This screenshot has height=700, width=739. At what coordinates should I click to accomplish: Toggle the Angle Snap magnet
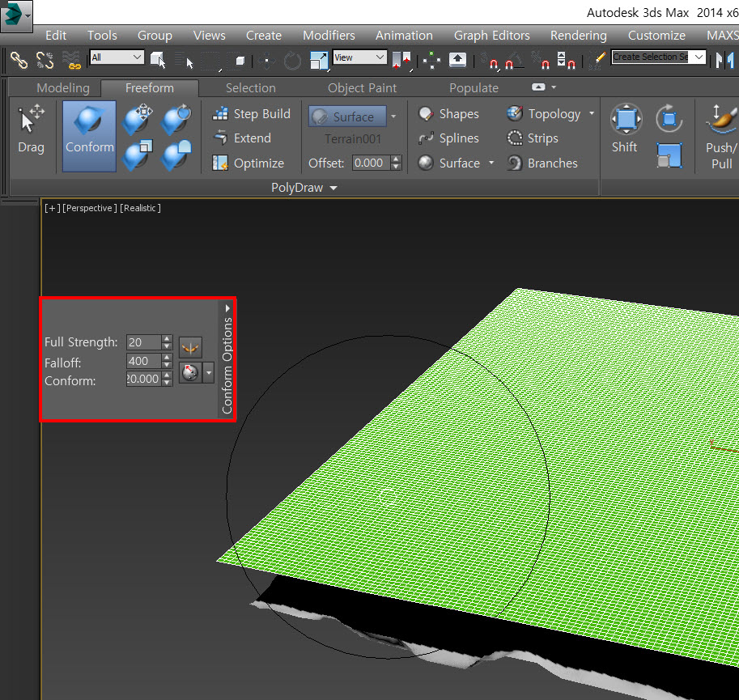pos(514,61)
